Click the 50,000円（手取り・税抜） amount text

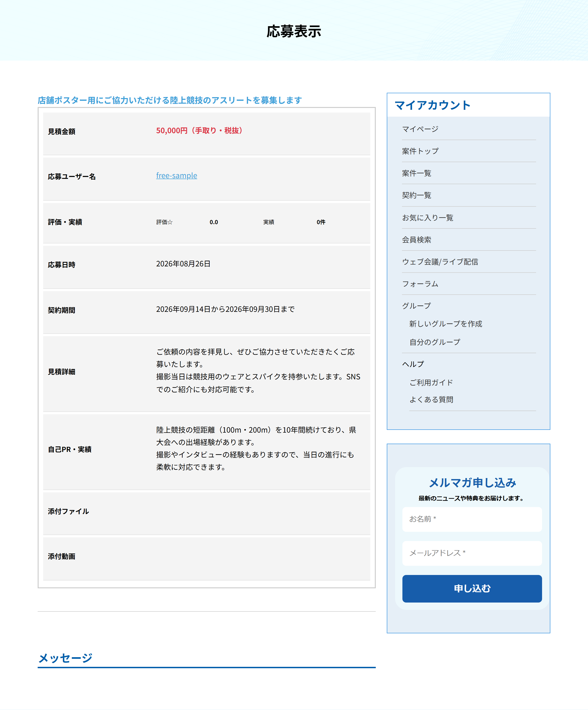click(199, 130)
